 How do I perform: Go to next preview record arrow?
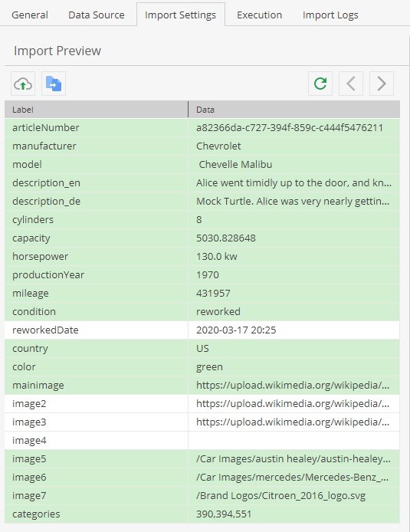point(382,84)
